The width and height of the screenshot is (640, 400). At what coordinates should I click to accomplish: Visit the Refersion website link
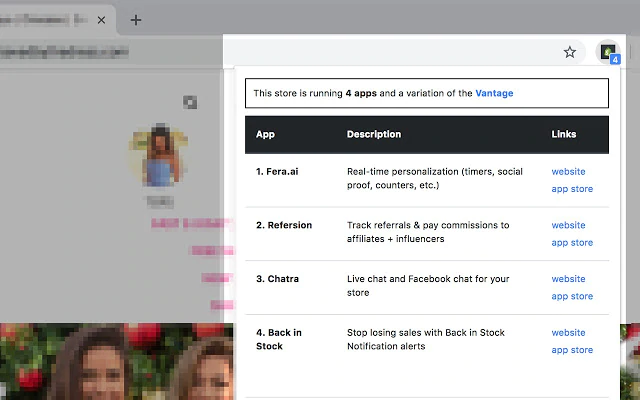point(568,226)
